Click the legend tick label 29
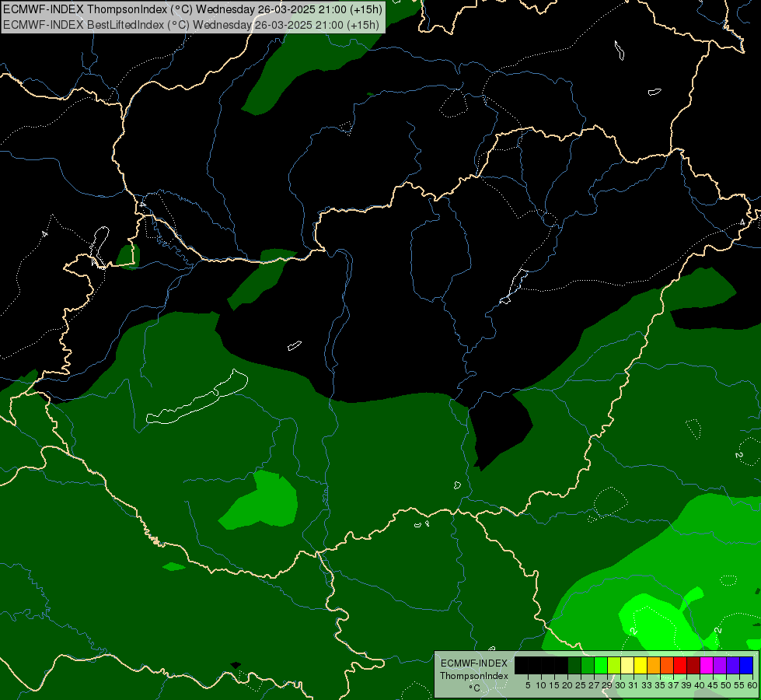 tap(607, 685)
